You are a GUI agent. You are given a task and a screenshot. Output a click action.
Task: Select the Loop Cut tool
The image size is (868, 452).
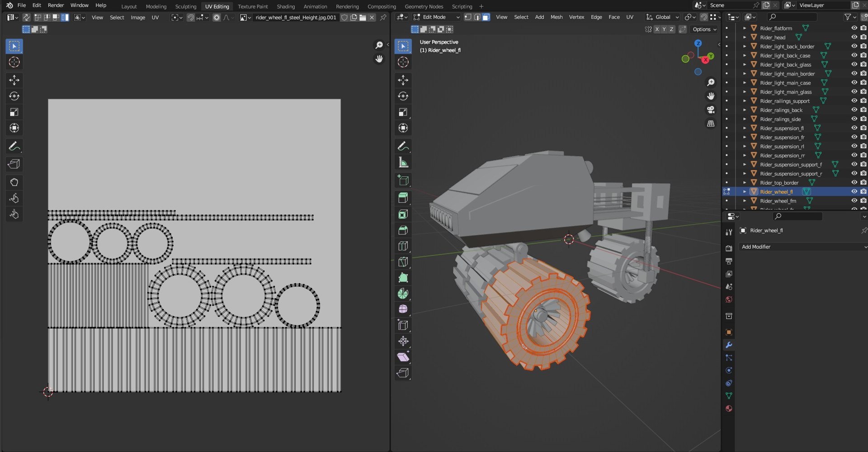tap(403, 246)
